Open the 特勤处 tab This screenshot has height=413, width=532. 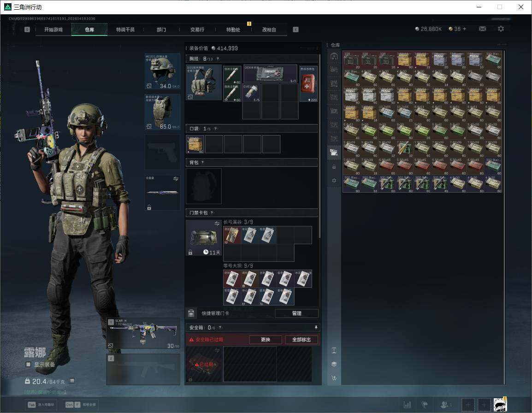[x=233, y=29]
